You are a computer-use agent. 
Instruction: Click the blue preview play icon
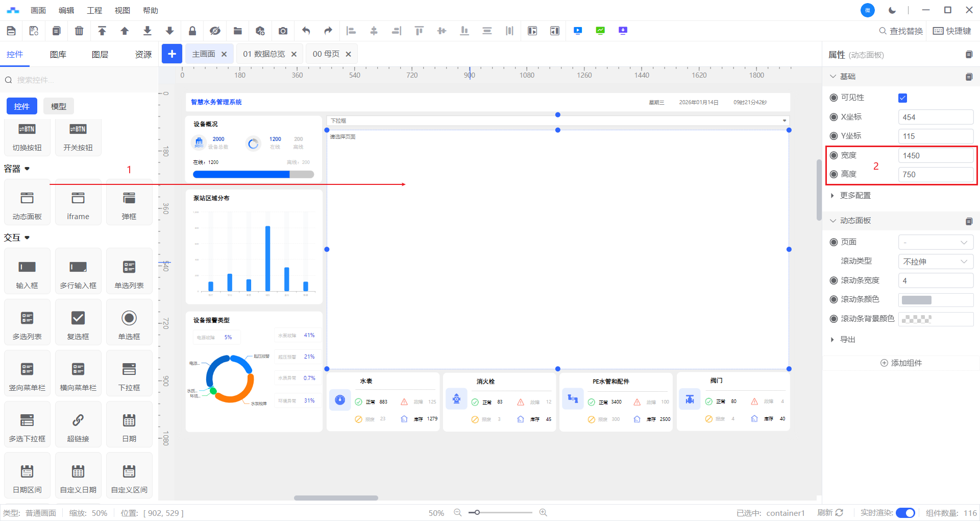[x=578, y=31]
